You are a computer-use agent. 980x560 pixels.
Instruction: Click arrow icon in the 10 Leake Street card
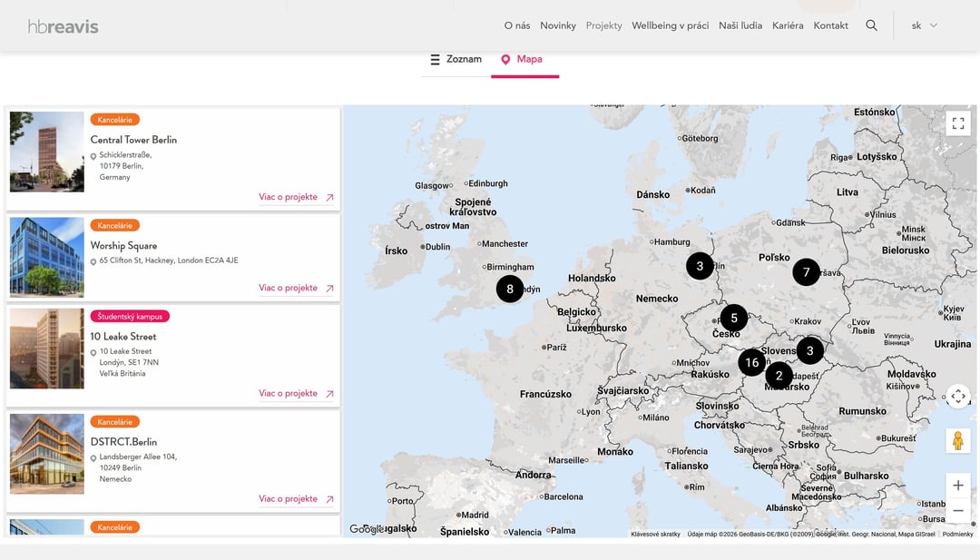[x=329, y=394]
